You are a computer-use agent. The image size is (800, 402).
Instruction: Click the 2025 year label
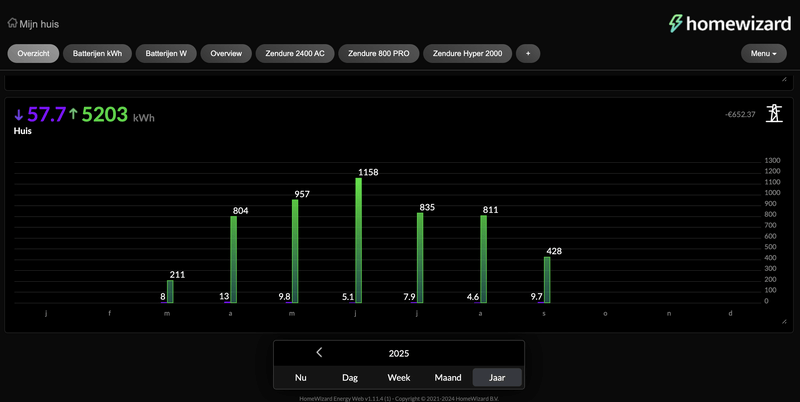(x=399, y=354)
